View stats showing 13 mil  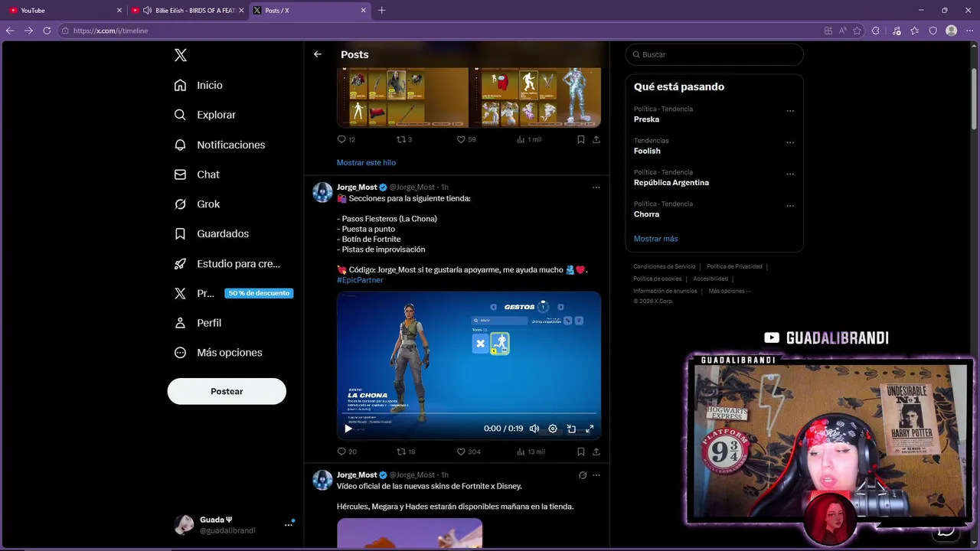click(x=531, y=452)
